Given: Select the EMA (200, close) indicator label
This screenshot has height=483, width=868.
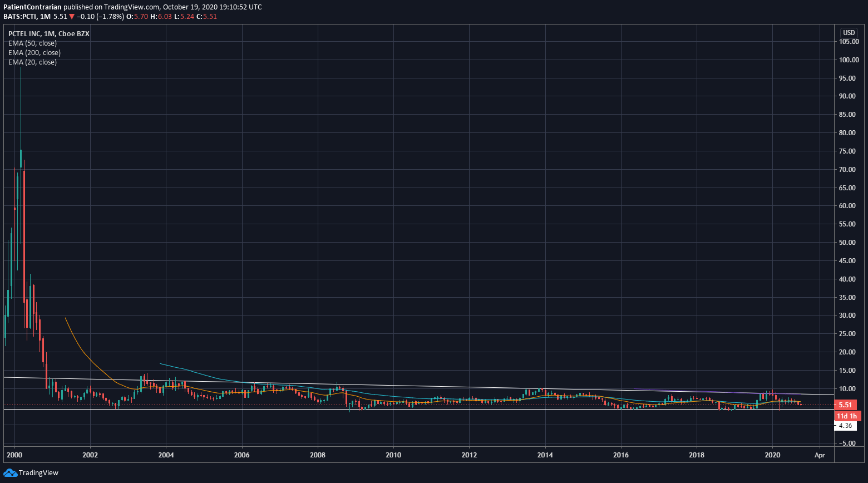Looking at the screenshot, I should coord(34,52).
